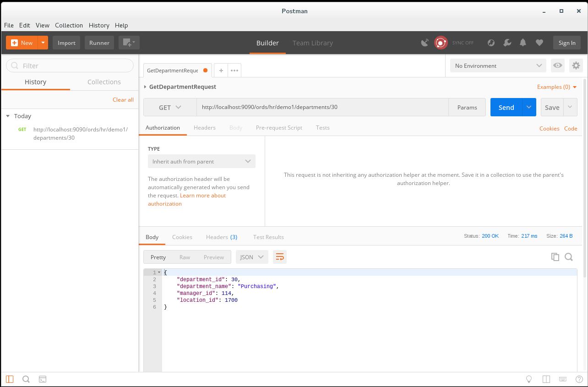Toggle the sidebar visibility icon
This screenshot has width=588, height=387.
[10, 379]
